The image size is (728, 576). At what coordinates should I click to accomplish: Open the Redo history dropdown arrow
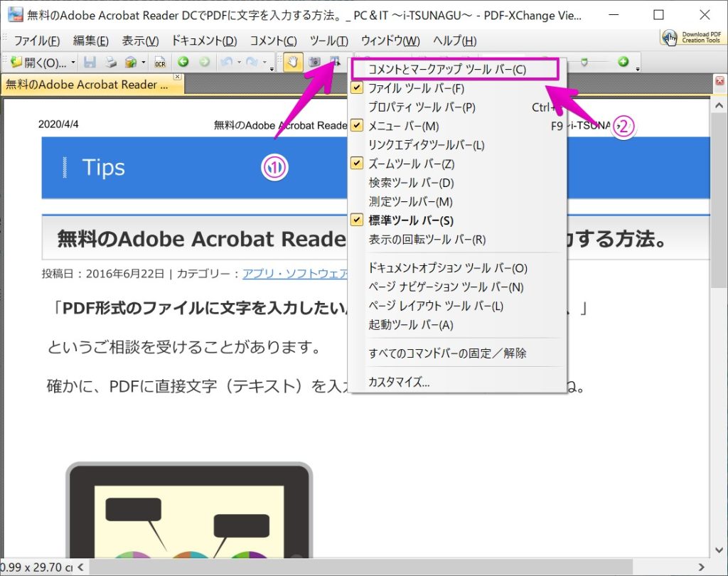click(264, 63)
